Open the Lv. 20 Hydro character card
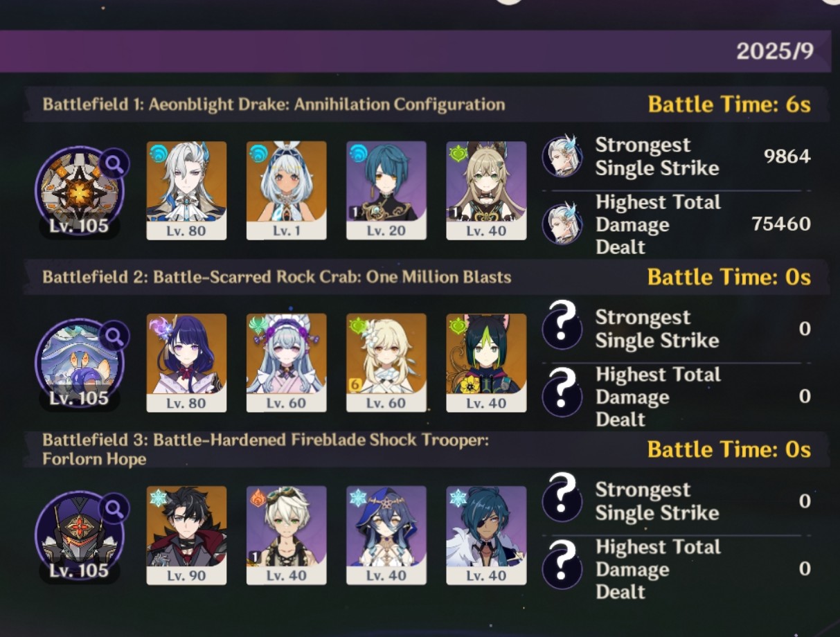Screen dimensions: 840x637 tap(386, 190)
